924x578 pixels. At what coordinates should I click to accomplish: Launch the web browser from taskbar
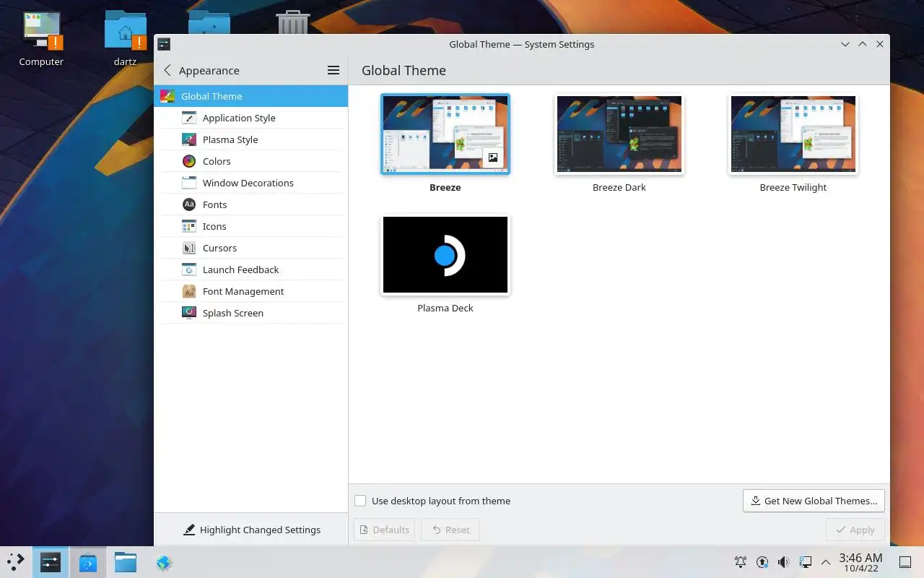[164, 562]
